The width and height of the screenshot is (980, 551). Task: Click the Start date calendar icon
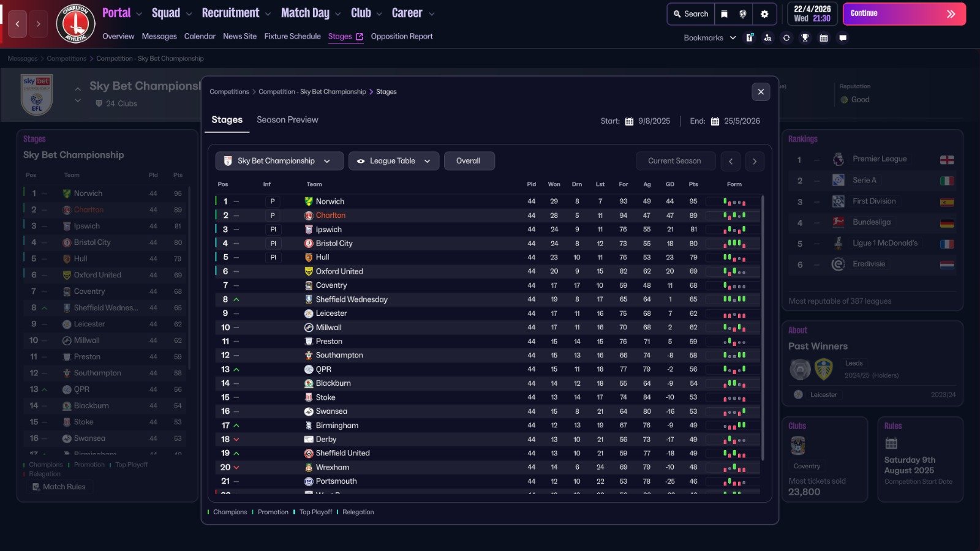point(629,121)
